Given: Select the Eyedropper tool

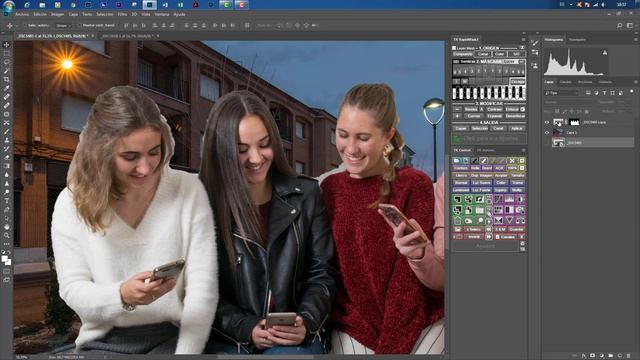Looking at the screenshot, I should (x=7, y=88).
